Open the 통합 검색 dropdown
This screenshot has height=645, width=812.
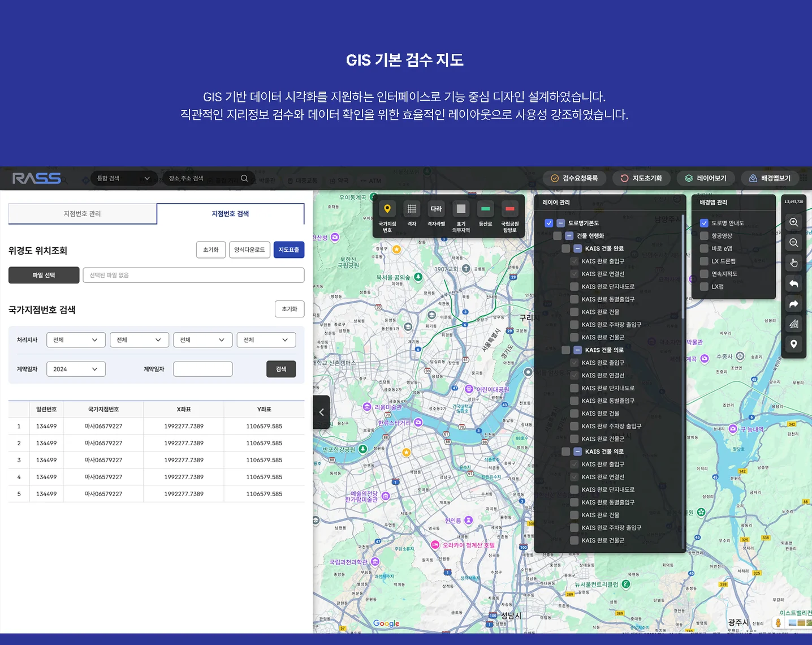coord(123,178)
